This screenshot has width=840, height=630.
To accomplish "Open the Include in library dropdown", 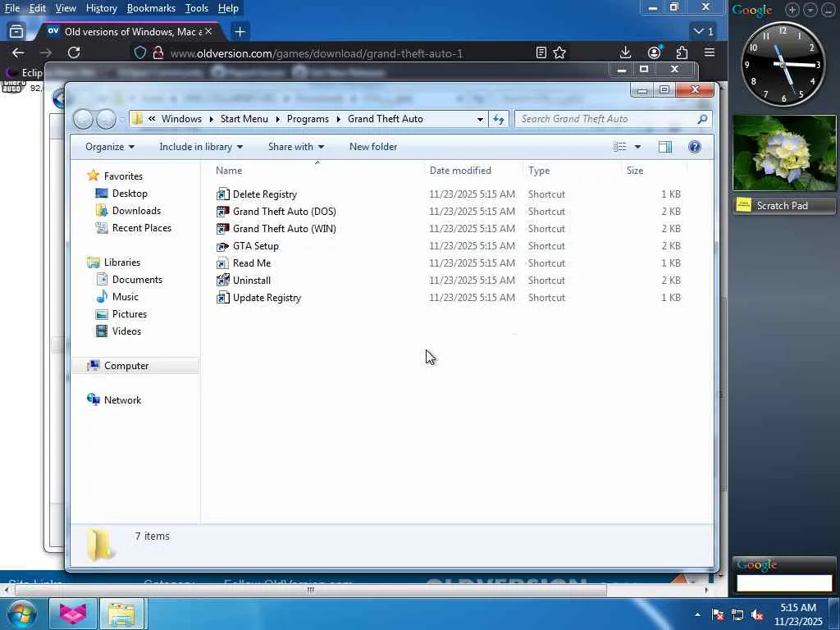I will click(x=201, y=147).
